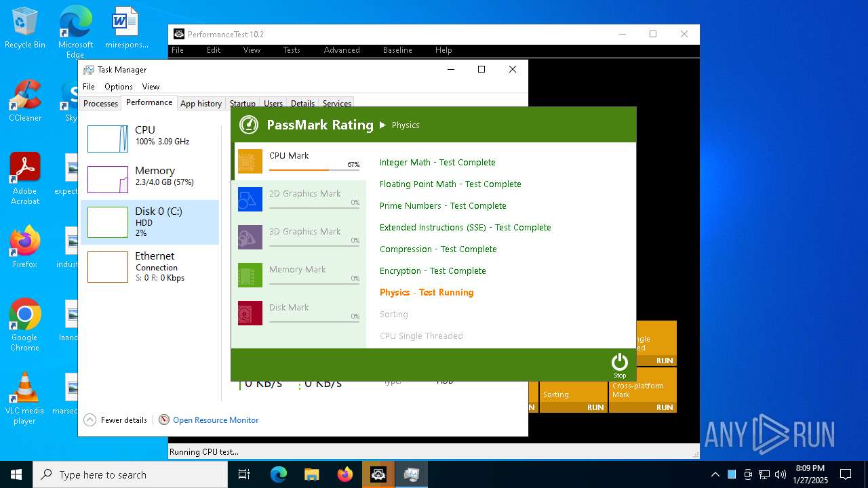Open Task Manager Options menu

tap(119, 87)
